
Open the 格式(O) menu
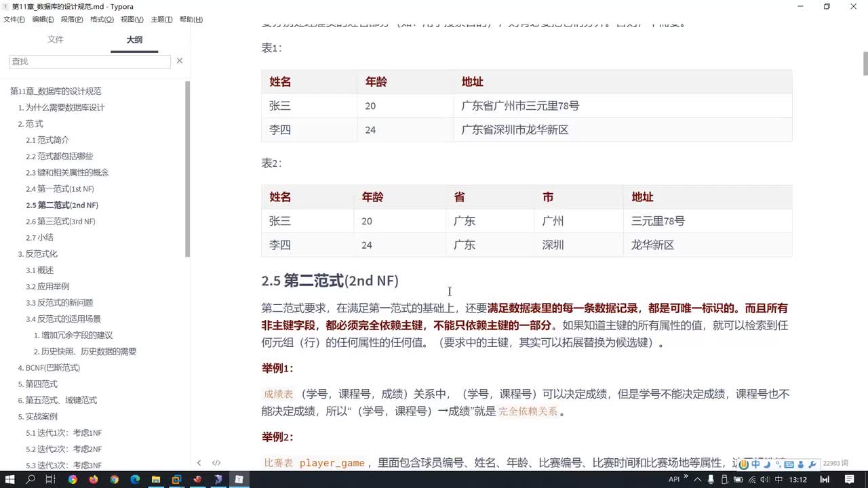(102, 20)
